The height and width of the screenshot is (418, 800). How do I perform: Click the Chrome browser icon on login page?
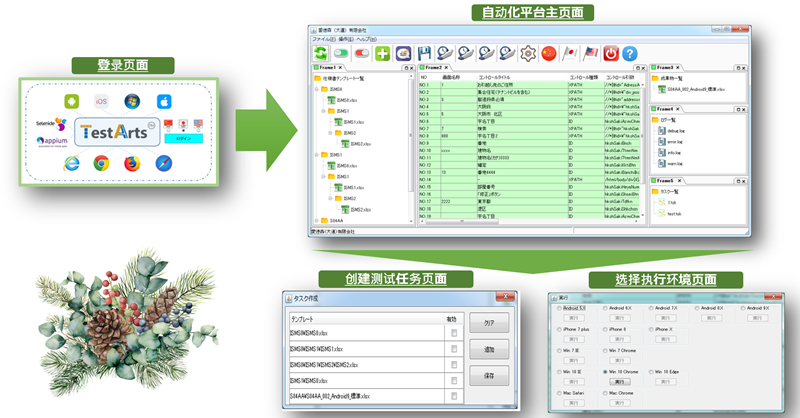pyautogui.click(x=101, y=162)
